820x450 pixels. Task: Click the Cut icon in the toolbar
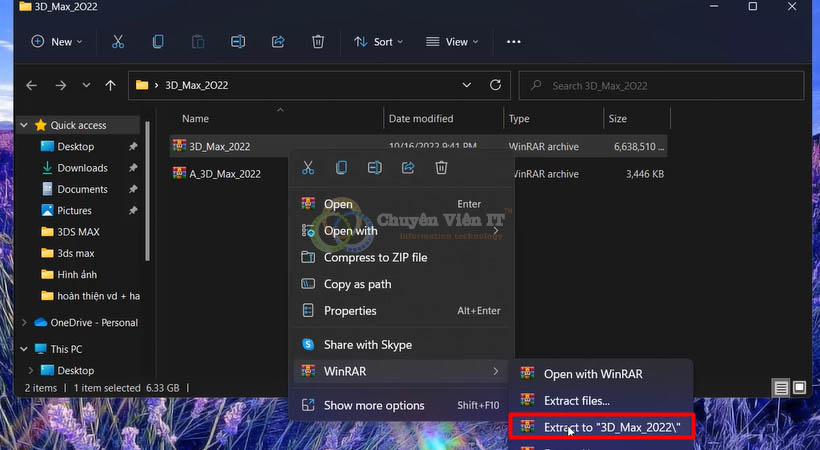118,42
